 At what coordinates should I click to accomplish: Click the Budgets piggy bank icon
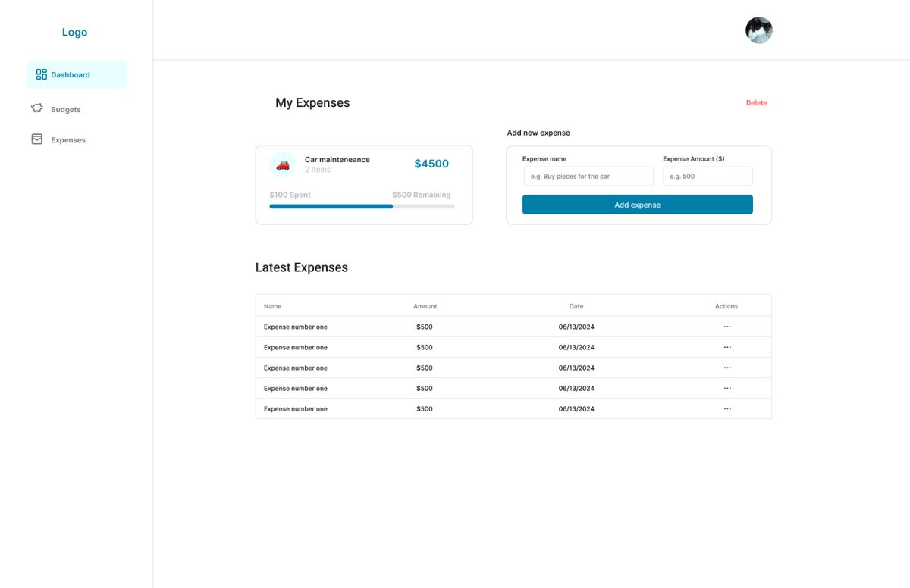[x=37, y=108]
